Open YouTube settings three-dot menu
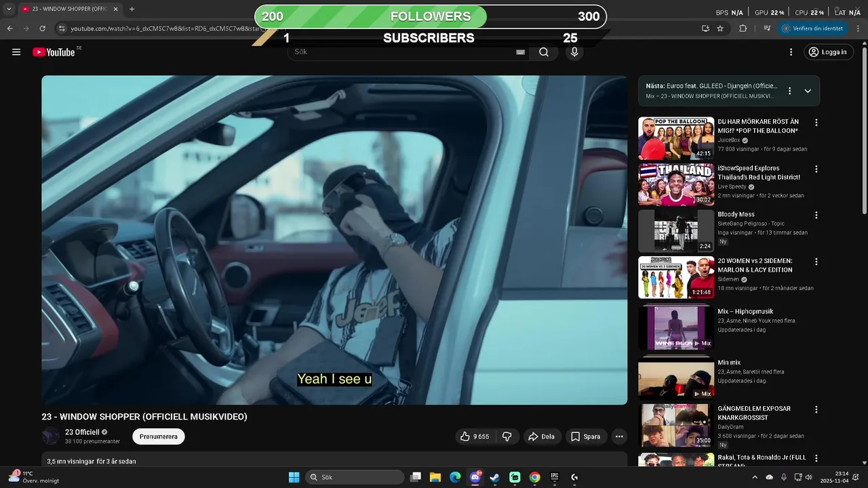 click(x=791, y=52)
